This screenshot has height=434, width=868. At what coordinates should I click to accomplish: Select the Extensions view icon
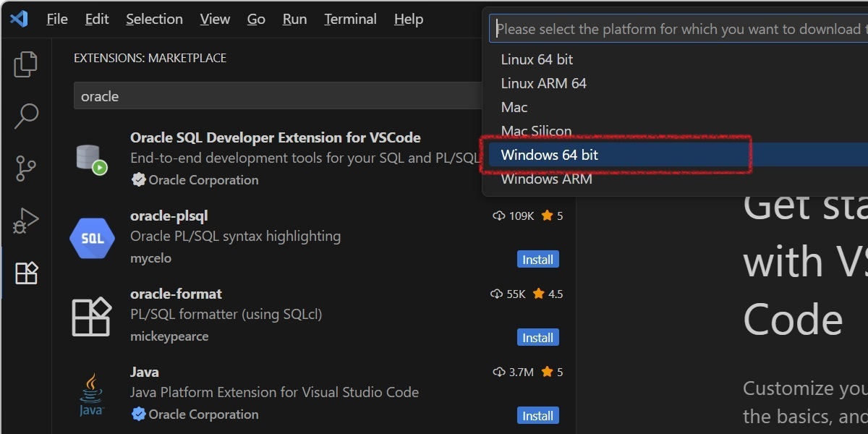tap(26, 273)
